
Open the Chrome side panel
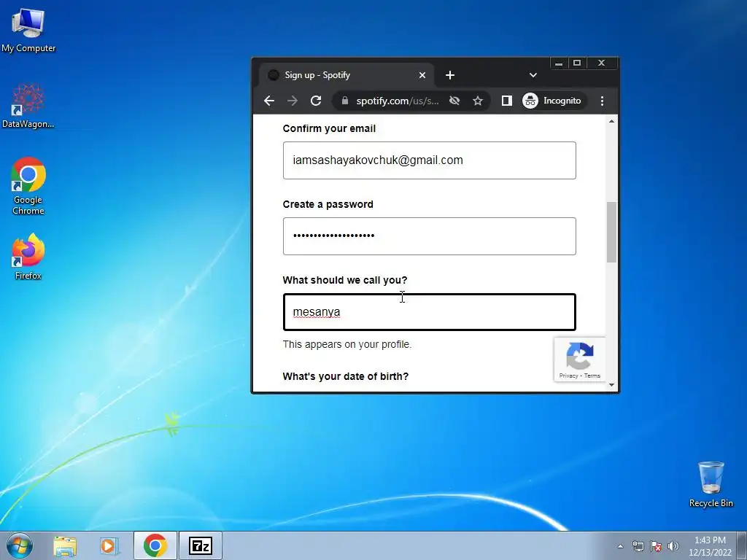coord(506,101)
